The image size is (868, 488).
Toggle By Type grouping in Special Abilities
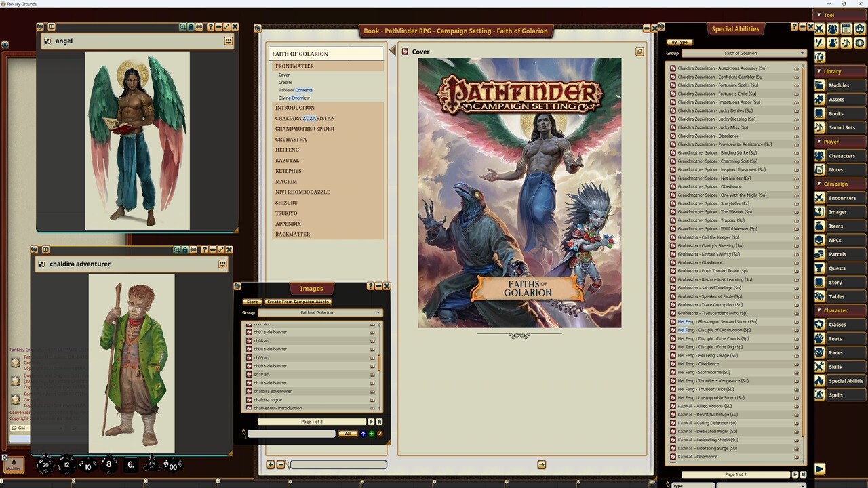tap(679, 42)
